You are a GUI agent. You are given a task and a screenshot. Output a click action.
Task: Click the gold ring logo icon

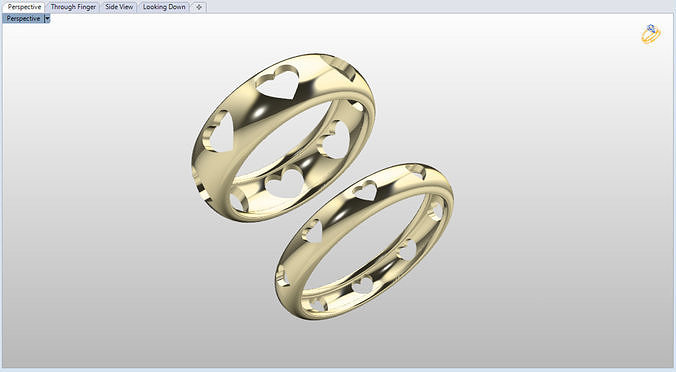[651, 34]
